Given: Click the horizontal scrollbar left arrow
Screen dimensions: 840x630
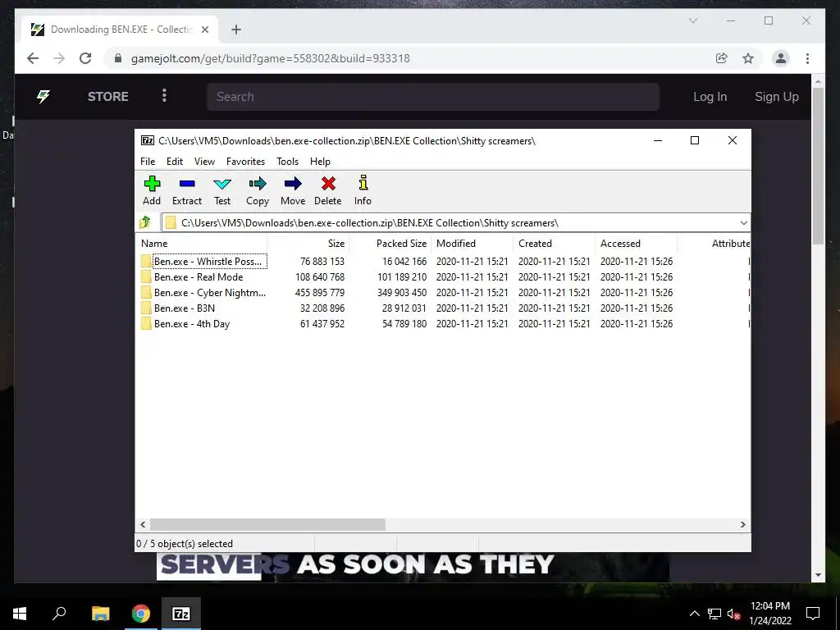Looking at the screenshot, I should (143, 524).
